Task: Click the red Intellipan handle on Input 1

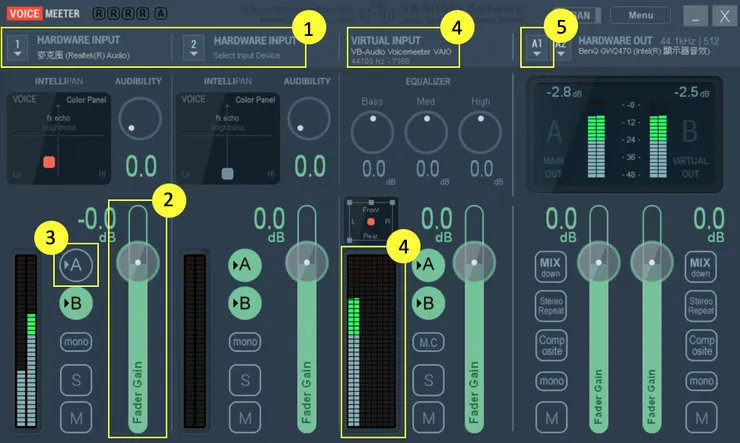Action: (49, 162)
